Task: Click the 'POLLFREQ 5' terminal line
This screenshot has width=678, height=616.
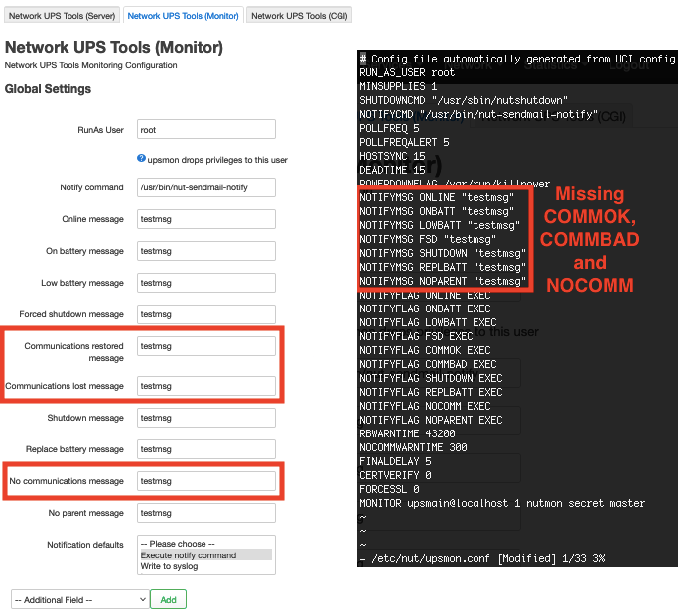Action: [x=389, y=128]
